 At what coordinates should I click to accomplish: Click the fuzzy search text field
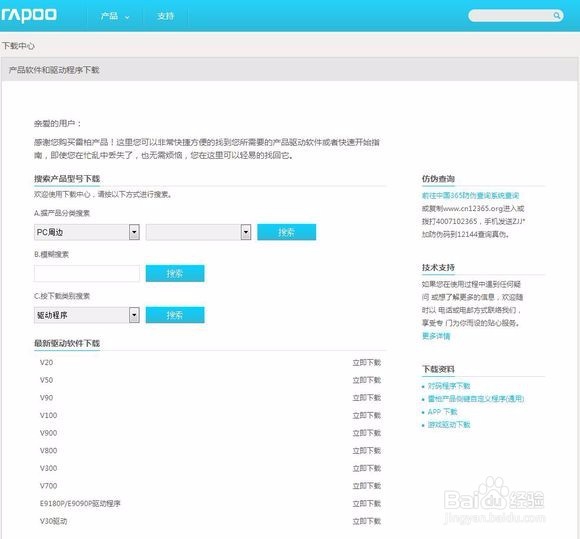[87, 273]
